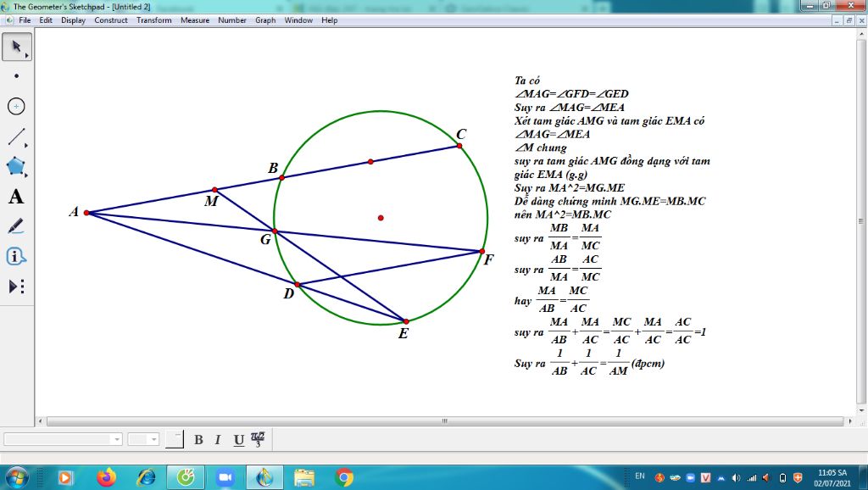Select the Compass circle tool
The height and width of the screenshot is (490, 868).
point(17,106)
